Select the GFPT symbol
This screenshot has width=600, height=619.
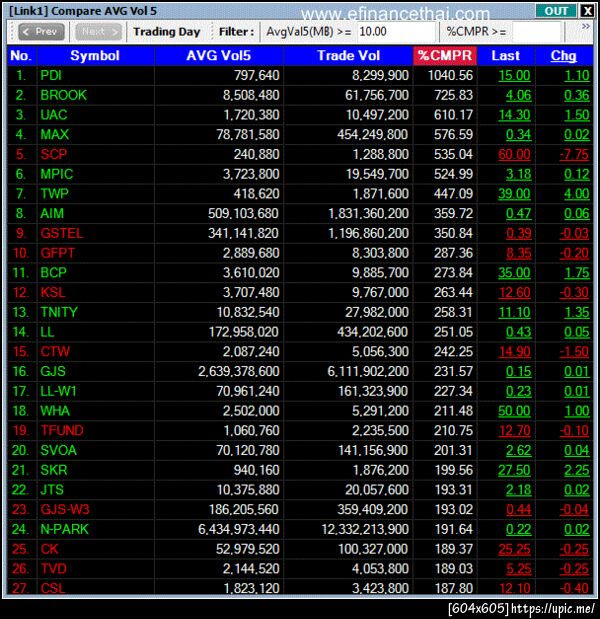pos(58,253)
